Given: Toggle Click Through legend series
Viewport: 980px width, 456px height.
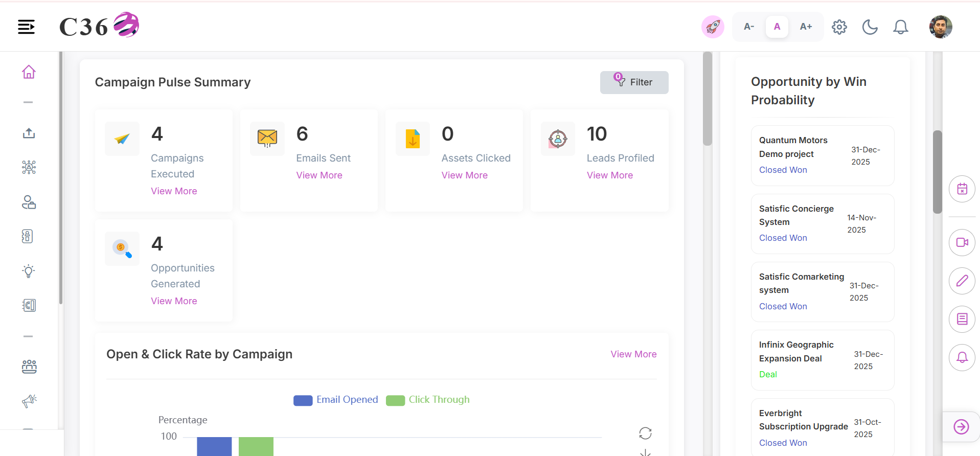Looking at the screenshot, I should point(428,400).
